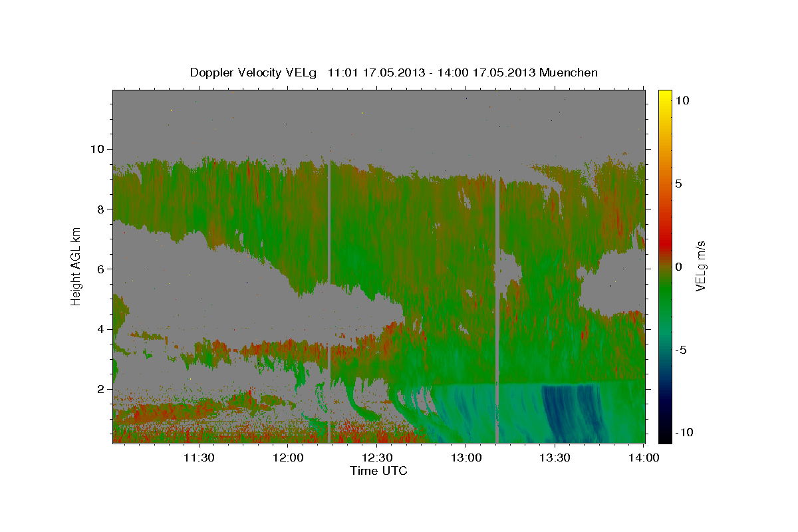Click the '12:00' time tick label
This screenshot has height=532, width=798.
288,458
